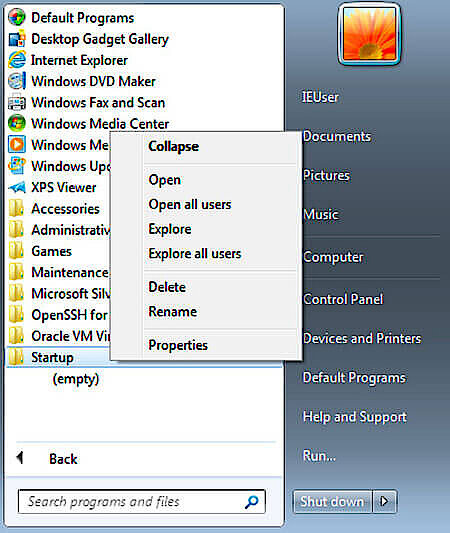The height and width of the screenshot is (533, 450).
Task: Open Properties from the context menu
Action: 178,345
